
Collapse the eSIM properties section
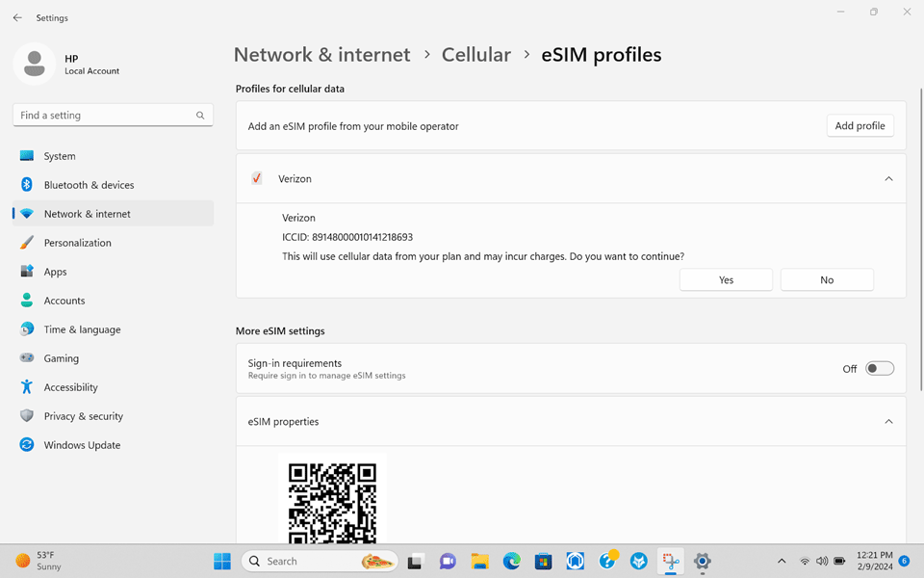tap(888, 421)
